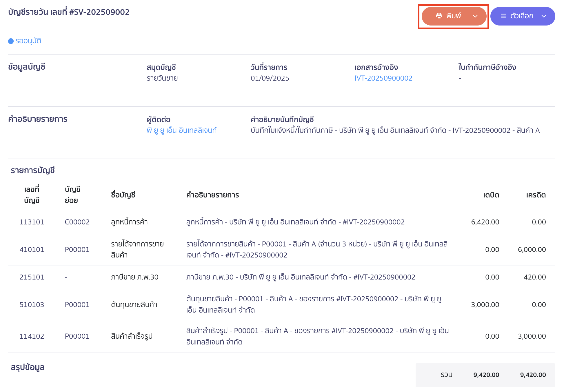Click the total credit 9,420.00
The height and width of the screenshot is (392, 564).
pos(533,375)
